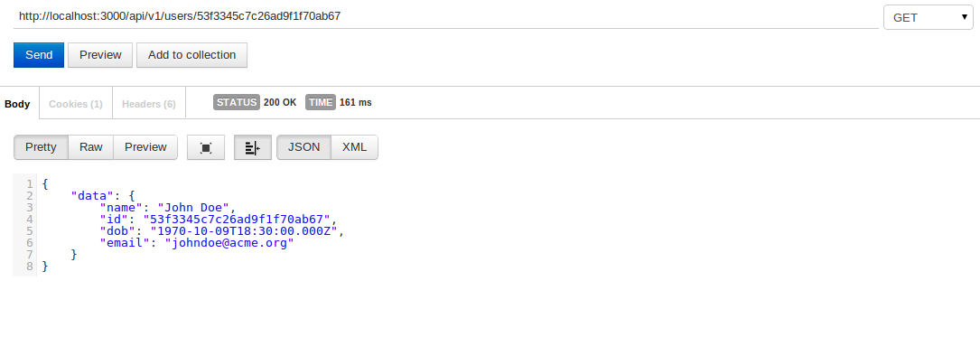Image resolution: width=980 pixels, height=356 pixels.
Task: Click the request URL input field
Action: pyautogui.click(x=445, y=16)
